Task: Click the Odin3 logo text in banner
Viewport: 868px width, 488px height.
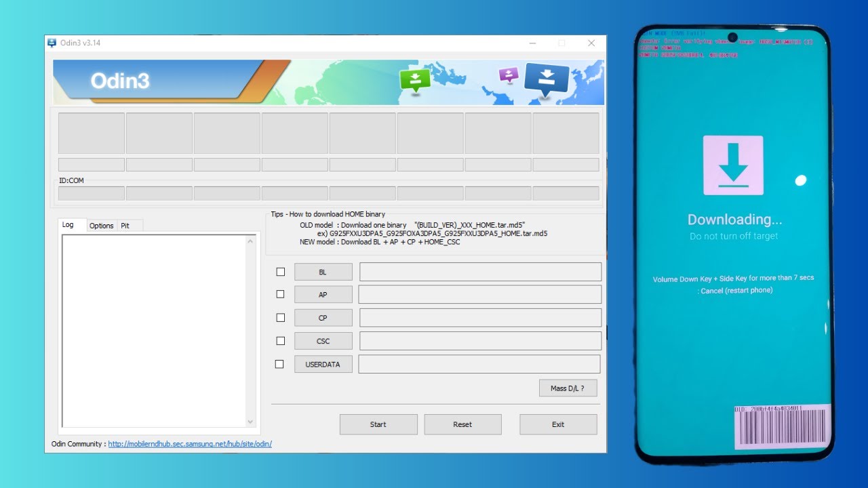Action: click(120, 81)
